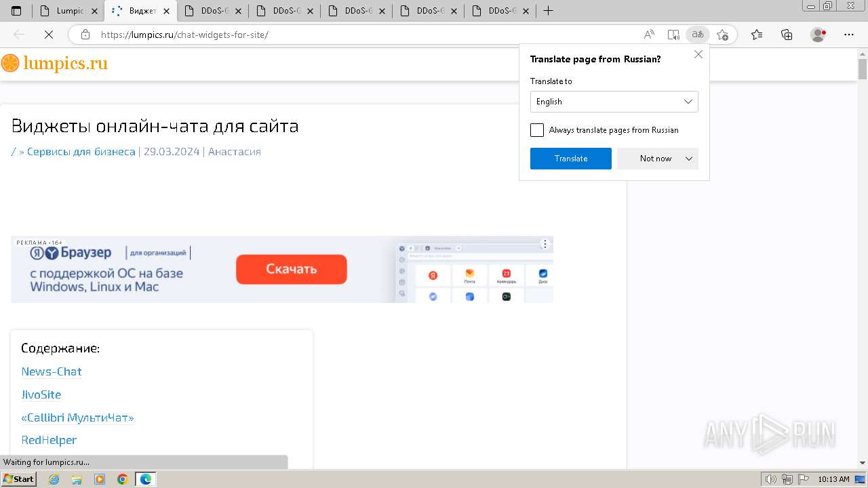Open the Read aloud icon in address bar
The width and height of the screenshot is (868, 488).
pyautogui.click(x=649, y=35)
